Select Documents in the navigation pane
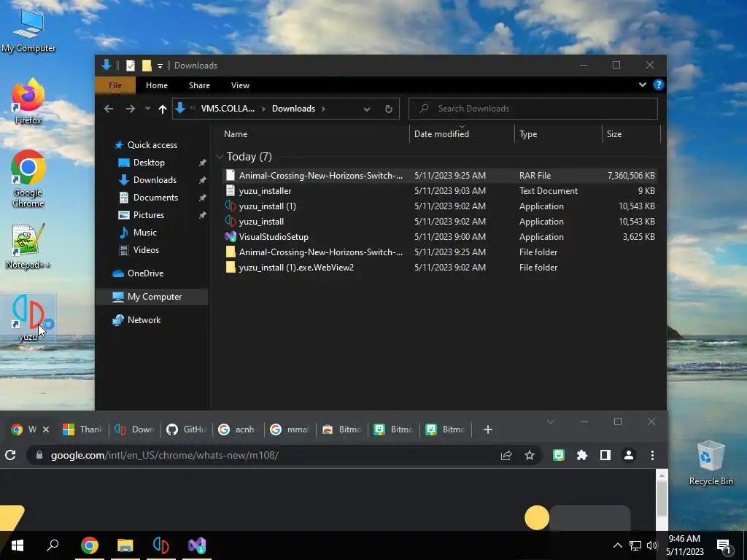Image resolution: width=747 pixels, height=560 pixels. point(155,197)
